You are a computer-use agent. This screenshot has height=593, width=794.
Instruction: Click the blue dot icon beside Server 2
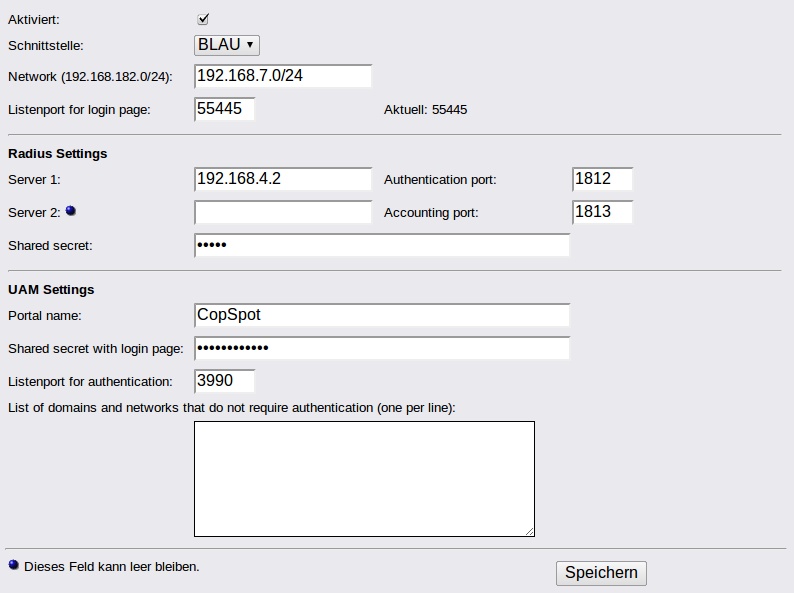pos(70,212)
